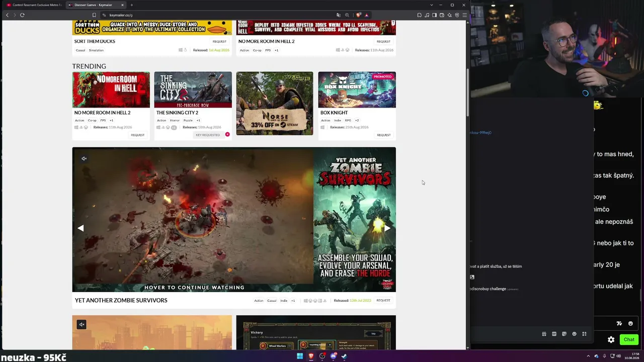Show previous slide in the featured carousel
This screenshot has height=362, width=644.
tap(80, 228)
